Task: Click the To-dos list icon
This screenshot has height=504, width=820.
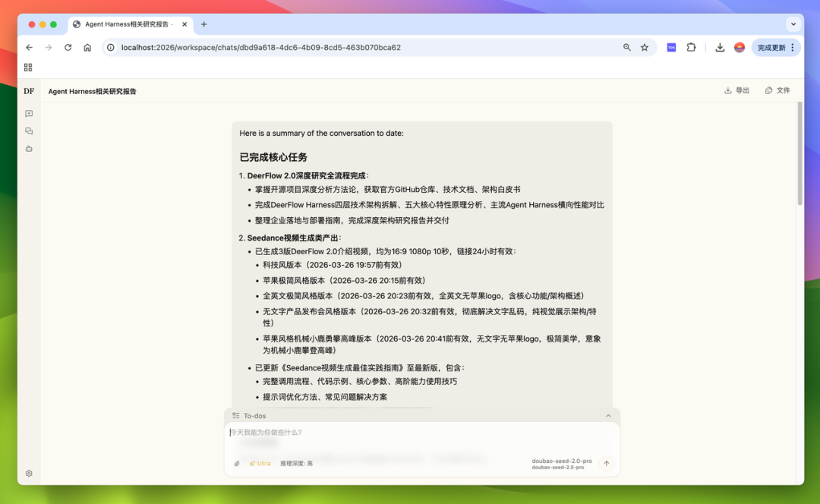Action: 236,416
